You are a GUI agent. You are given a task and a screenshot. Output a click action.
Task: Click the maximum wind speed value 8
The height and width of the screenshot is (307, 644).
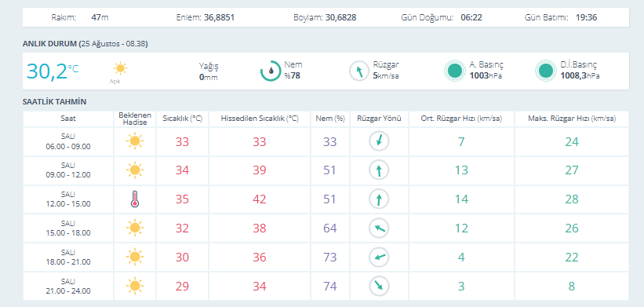(x=572, y=286)
